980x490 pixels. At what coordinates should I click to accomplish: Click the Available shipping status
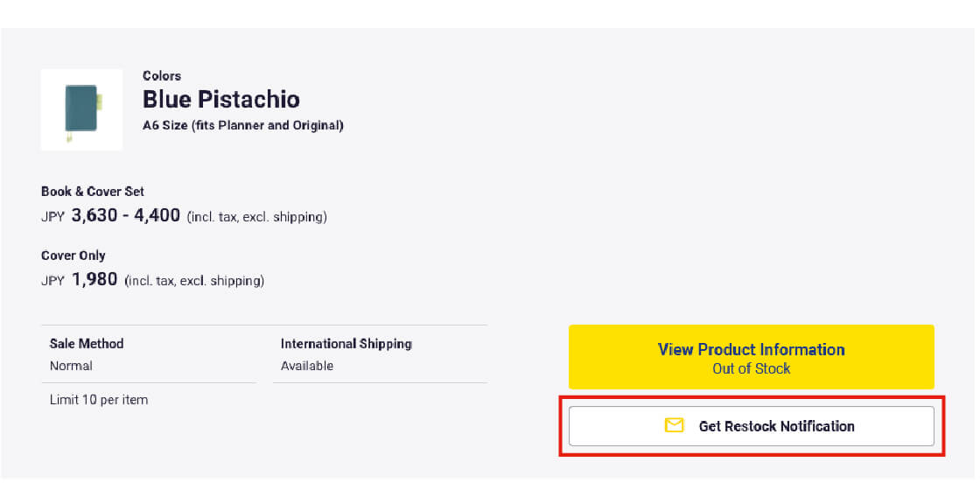[307, 366]
